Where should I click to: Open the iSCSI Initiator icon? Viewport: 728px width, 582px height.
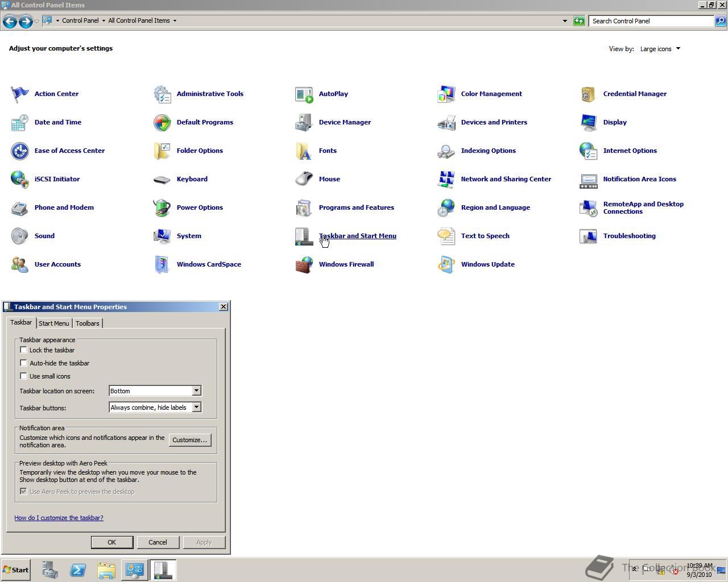(20, 179)
